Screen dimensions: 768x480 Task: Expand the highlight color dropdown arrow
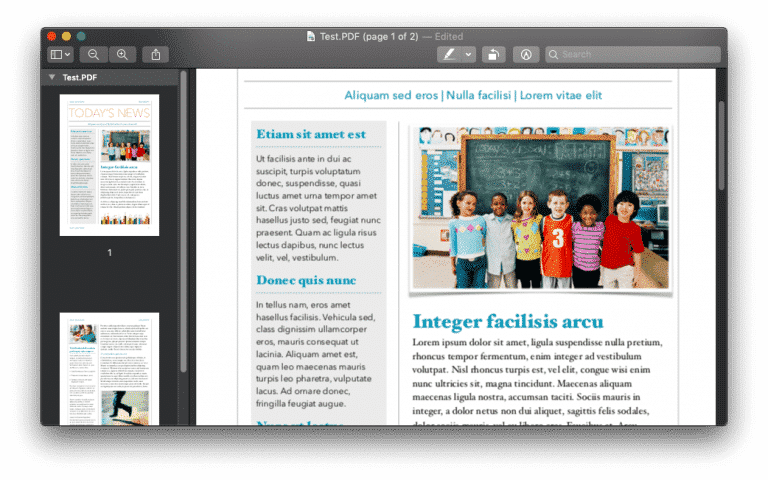click(468, 54)
